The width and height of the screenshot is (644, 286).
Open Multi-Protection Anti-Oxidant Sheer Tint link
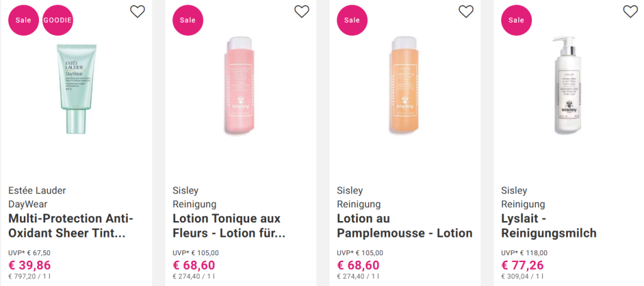71,226
